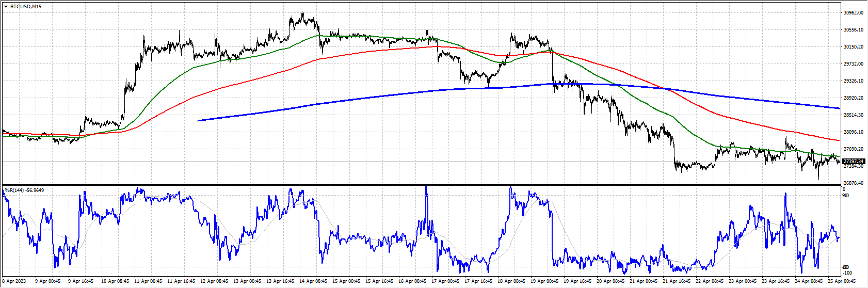The image size is (868, 288).
Task: Click the 14 Apr 08:45 time label
Action: (314, 281)
